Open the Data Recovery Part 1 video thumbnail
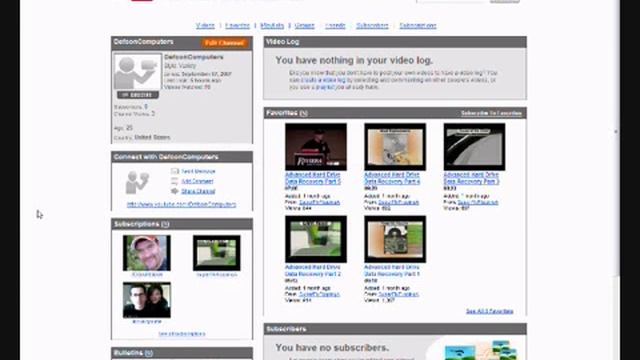 [395, 239]
